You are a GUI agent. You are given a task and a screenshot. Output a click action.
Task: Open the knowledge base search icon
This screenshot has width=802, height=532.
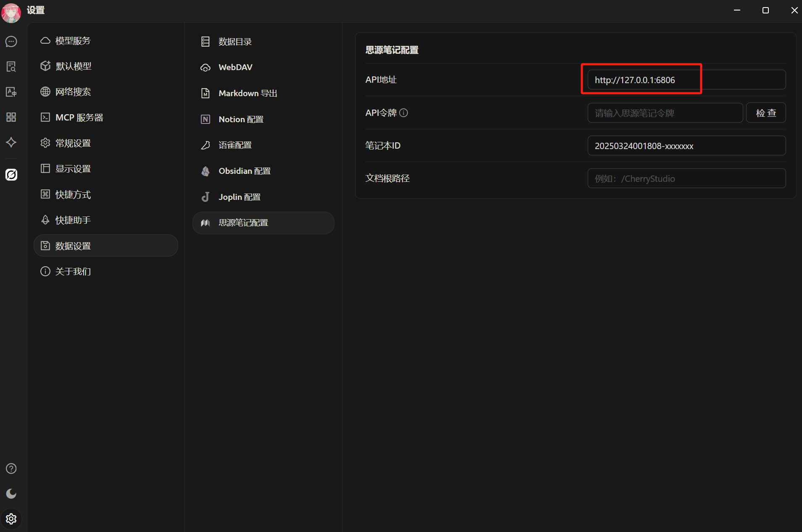coord(11,67)
